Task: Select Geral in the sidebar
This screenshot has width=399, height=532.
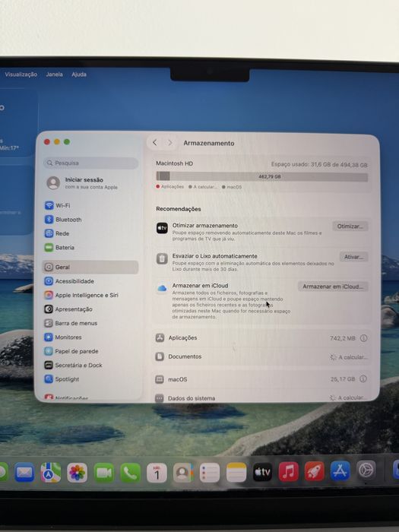Action: click(x=91, y=267)
